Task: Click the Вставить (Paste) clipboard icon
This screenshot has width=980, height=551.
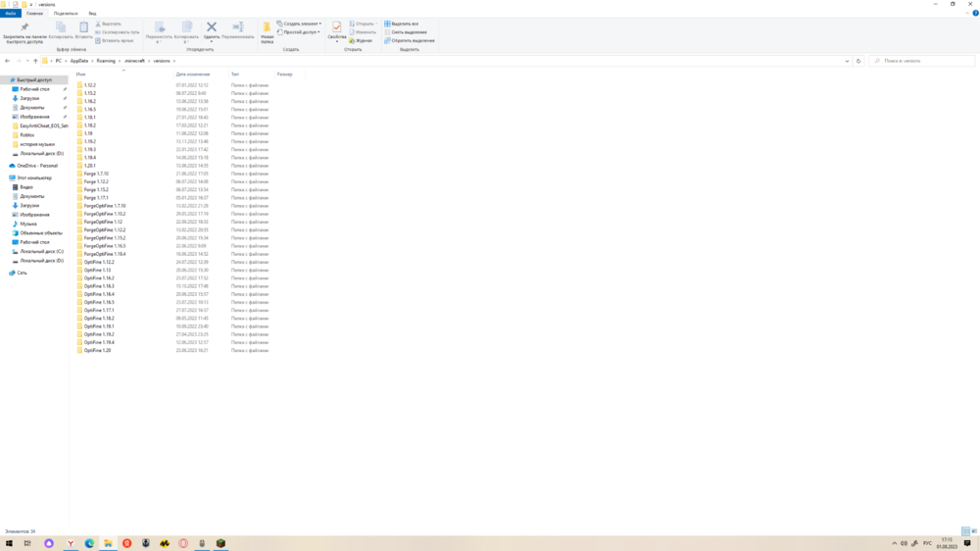Action: (x=83, y=30)
